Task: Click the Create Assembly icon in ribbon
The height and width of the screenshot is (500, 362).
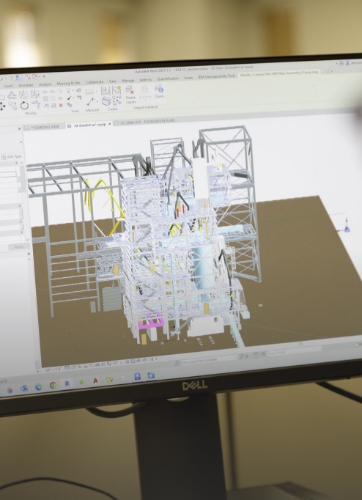Action: 106,101
